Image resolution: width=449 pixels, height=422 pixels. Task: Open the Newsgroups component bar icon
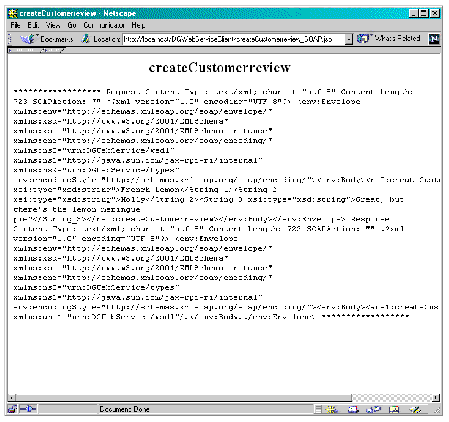tap(373, 409)
